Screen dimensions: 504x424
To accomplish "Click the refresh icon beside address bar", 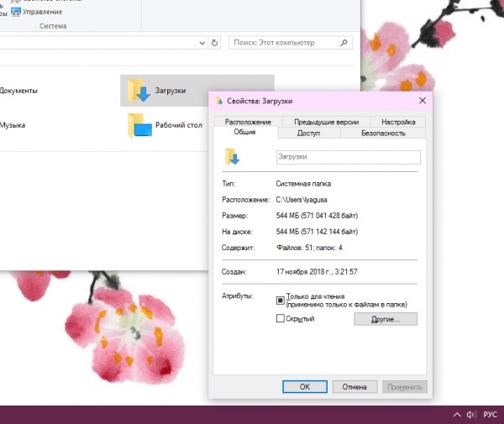I will (x=214, y=43).
